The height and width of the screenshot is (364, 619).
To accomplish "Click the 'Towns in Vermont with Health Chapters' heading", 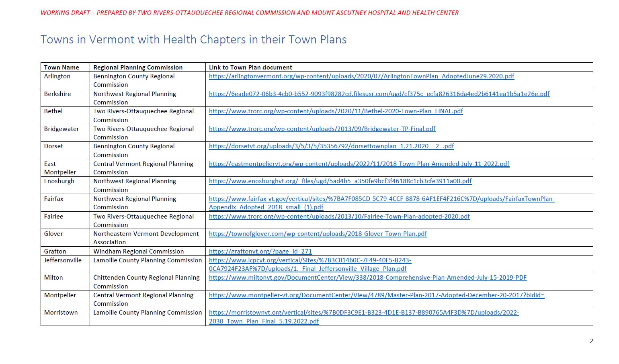I will [x=193, y=40].
